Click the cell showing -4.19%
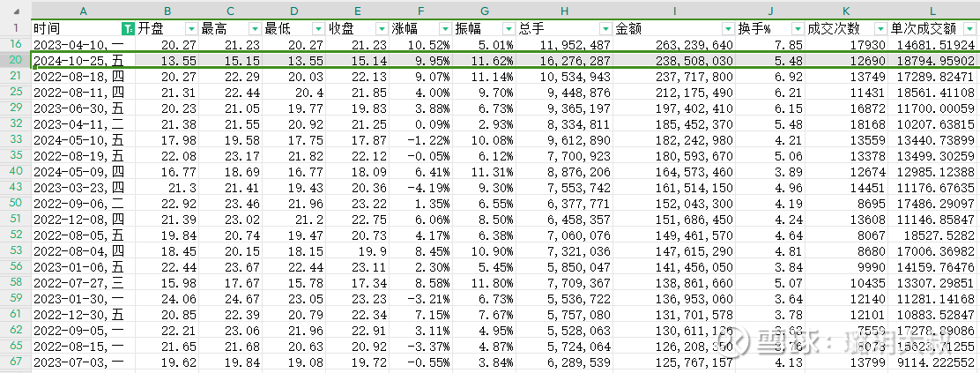The height and width of the screenshot is (373, 980). point(421,187)
